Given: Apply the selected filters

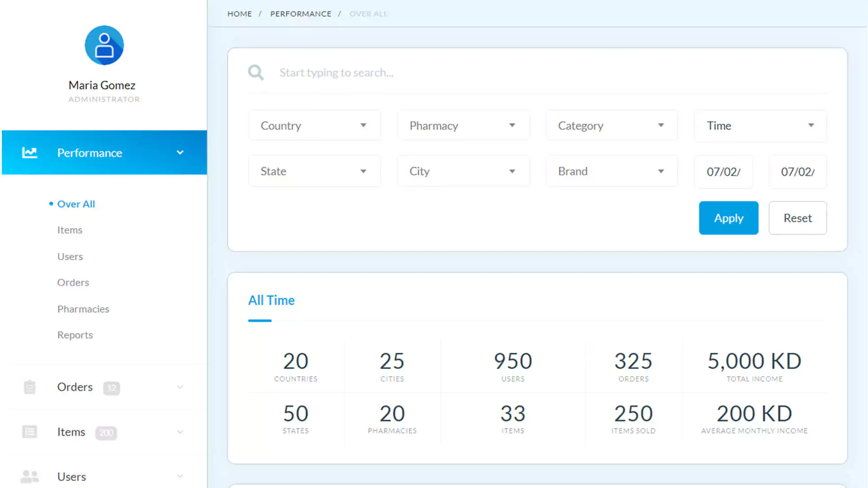Looking at the screenshot, I should (728, 218).
